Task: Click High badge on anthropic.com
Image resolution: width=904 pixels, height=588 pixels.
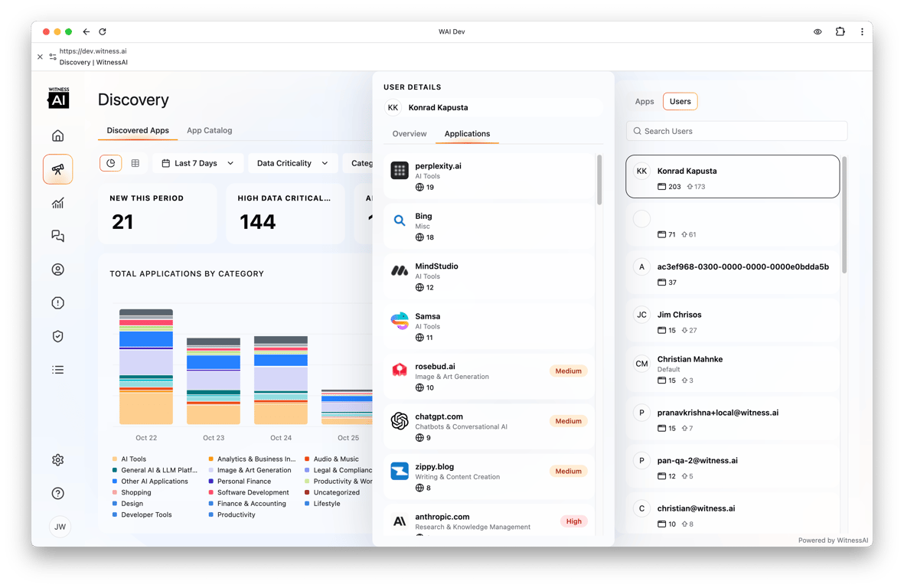Action: tap(573, 521)
